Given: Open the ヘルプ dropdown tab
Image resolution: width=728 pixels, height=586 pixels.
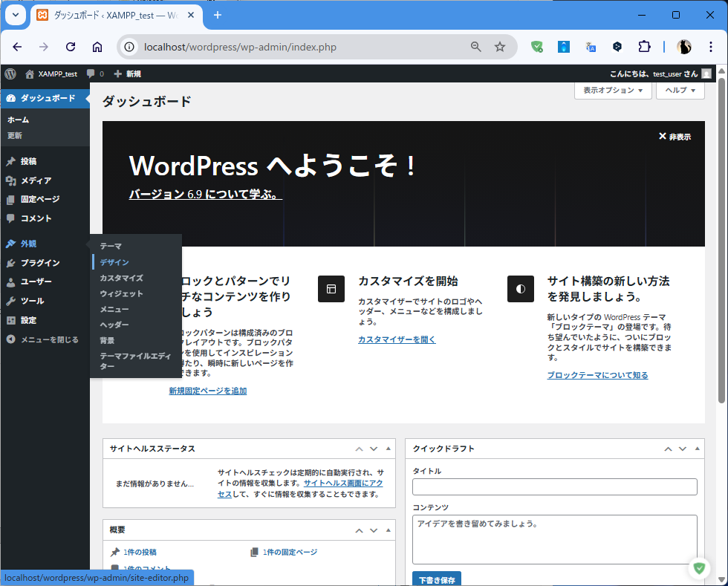Looking at the screenshot, I should coord(680,90).
